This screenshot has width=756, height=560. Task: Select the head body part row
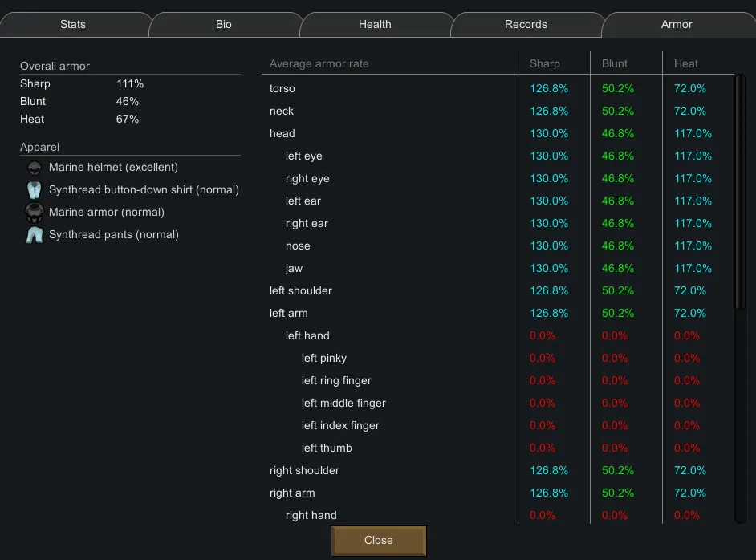282,134
